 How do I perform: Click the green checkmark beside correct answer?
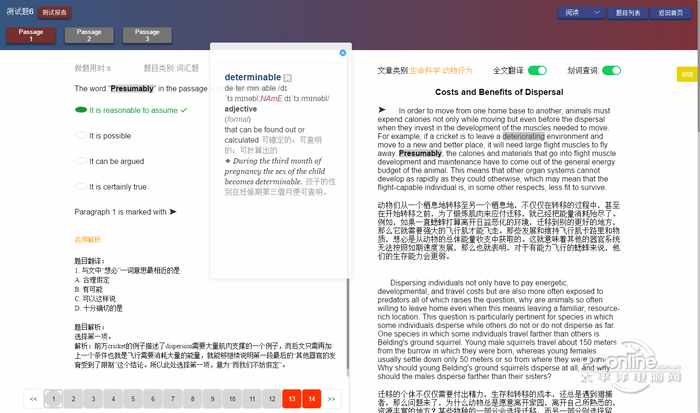184,110
